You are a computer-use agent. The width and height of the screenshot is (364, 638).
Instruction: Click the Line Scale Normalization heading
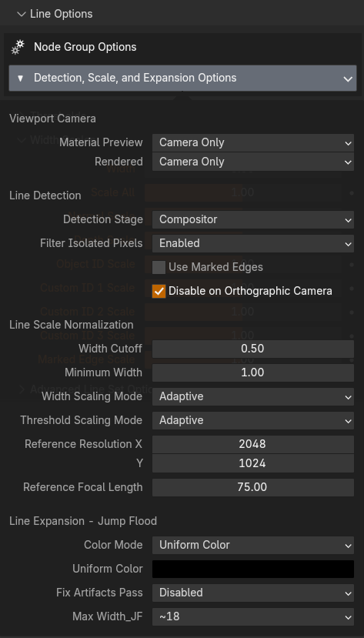[x=71, y=325]
